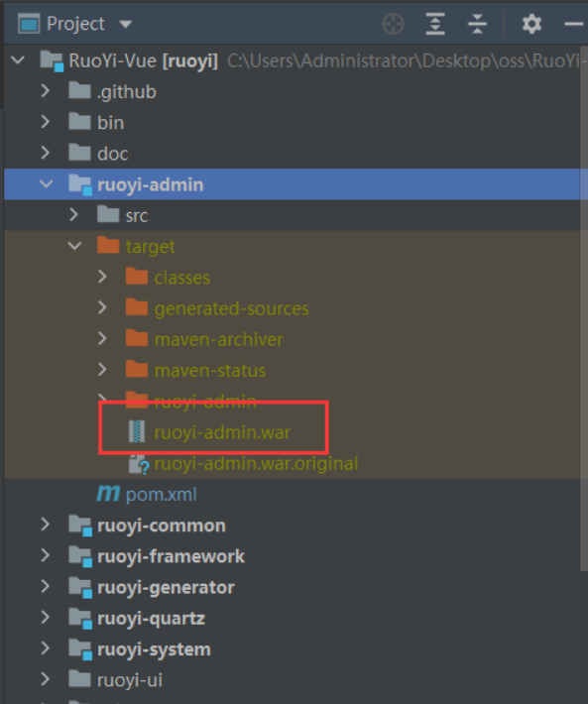
Task: Click the project tree vertical scrollbar
Action: [584, 308]
